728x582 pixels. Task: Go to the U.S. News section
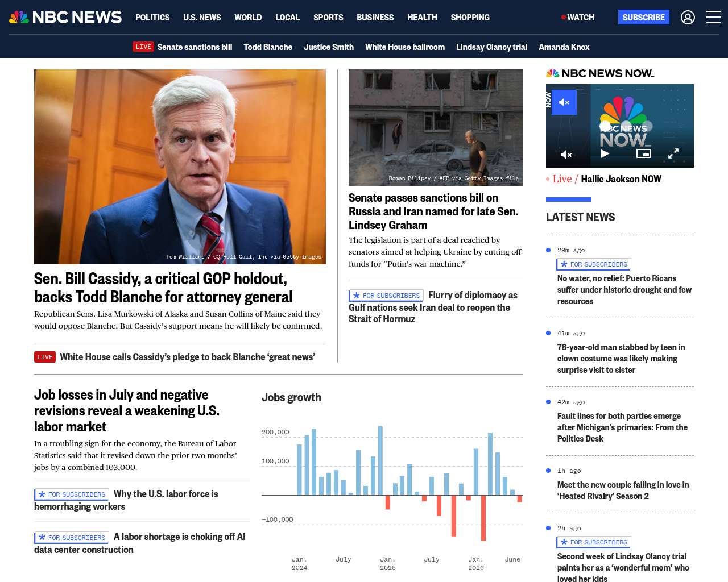point(202,18)
